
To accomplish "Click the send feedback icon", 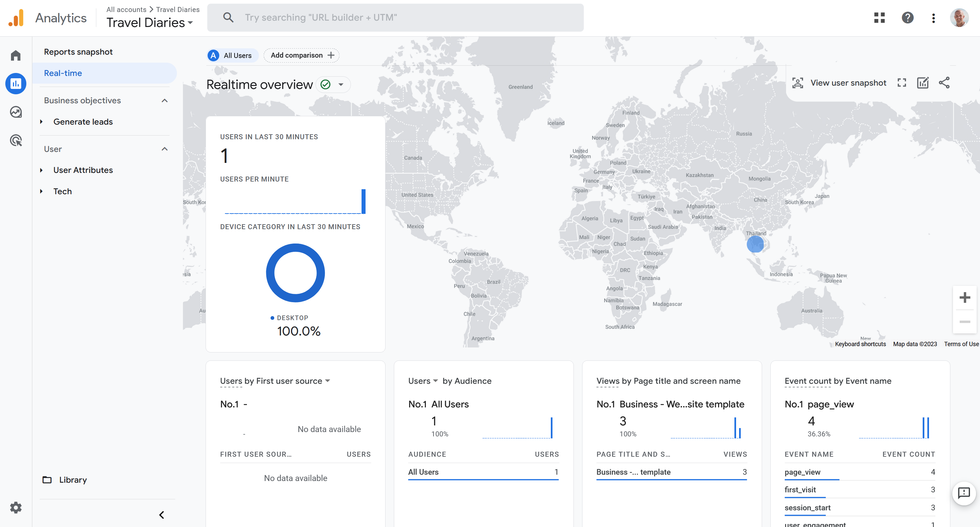I will [x=964, y=493].
